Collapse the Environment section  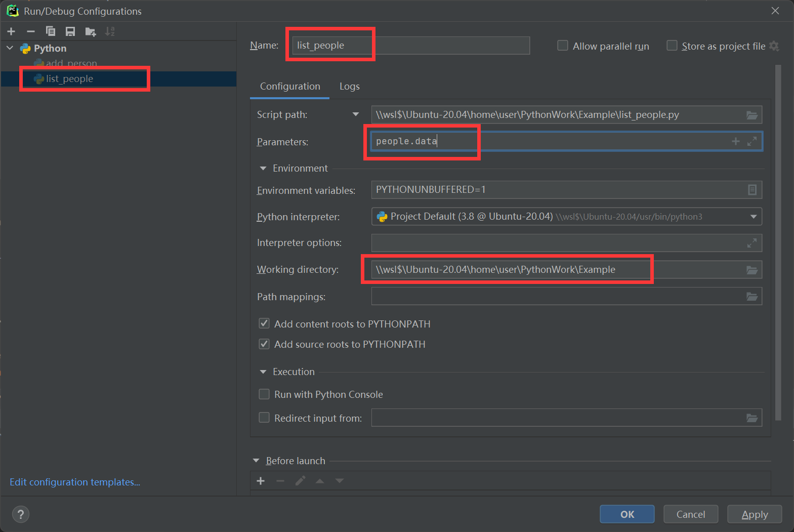[263, 169]
